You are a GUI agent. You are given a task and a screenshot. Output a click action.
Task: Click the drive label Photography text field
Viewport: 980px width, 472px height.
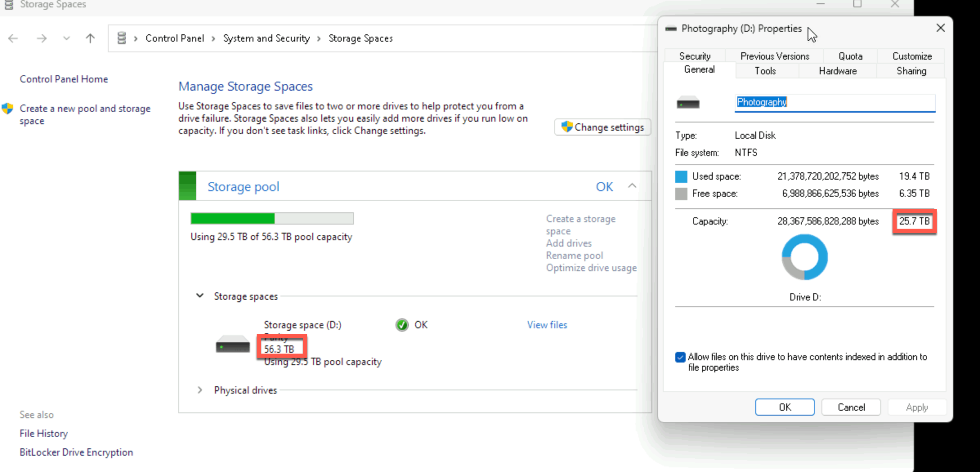pos(835,102)
